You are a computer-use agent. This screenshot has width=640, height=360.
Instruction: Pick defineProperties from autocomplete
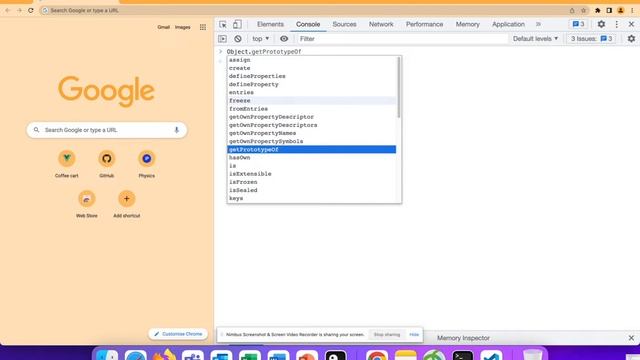[x=311, y=76]
